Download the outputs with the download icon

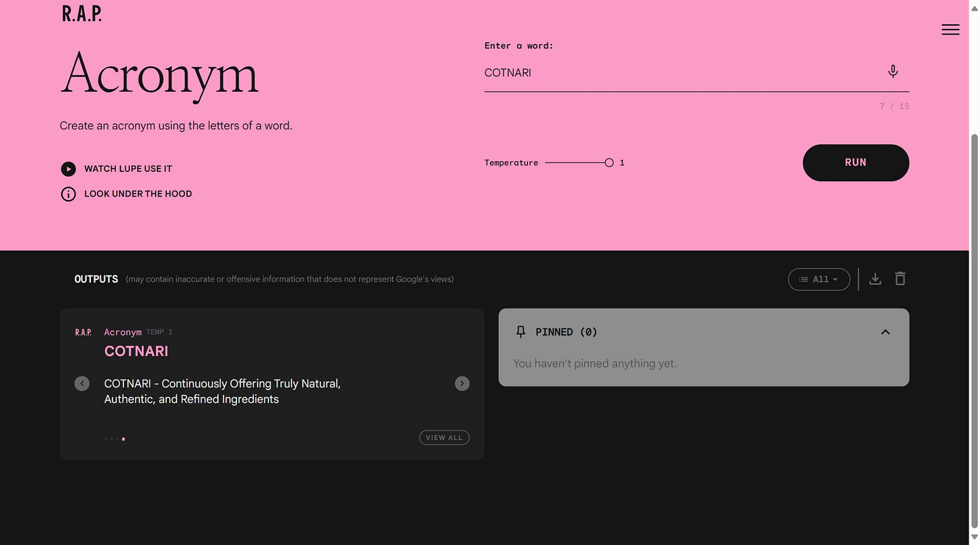pyautogui.click(x=875, y=279)
